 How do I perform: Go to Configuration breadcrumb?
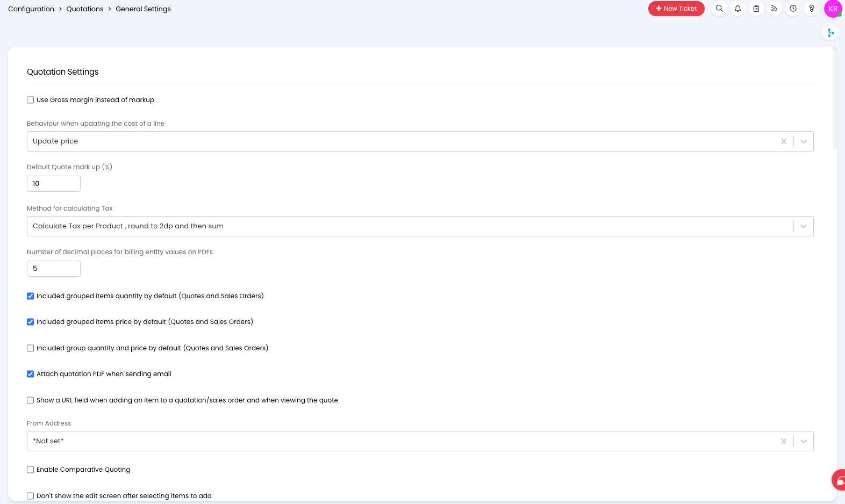click(x=31, y=9)
